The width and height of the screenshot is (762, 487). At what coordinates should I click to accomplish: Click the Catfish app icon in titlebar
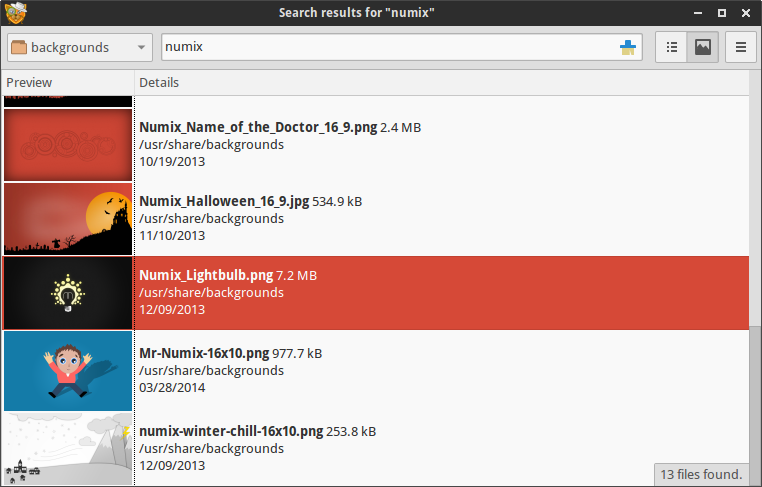coord(15,13)
